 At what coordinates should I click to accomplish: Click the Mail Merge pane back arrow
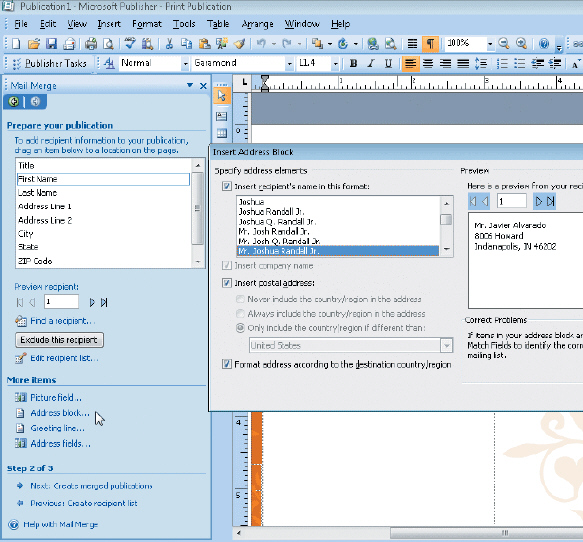click(x=14, y=101)
